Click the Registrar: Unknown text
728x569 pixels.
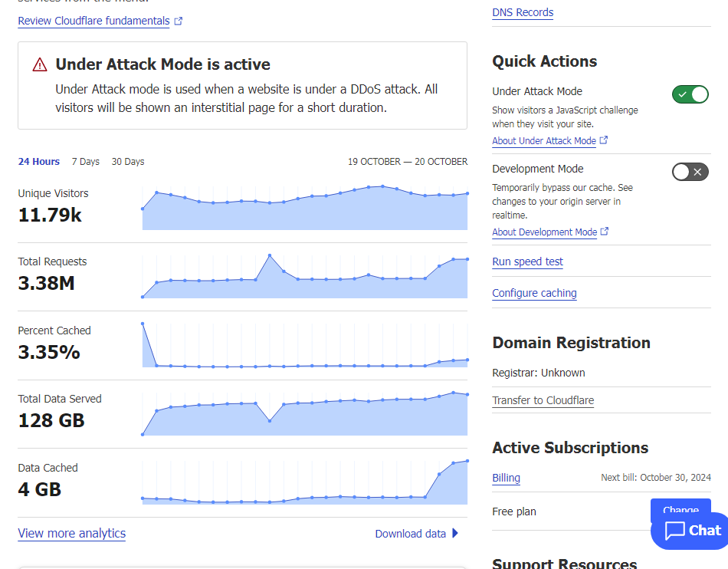(539, 373)
